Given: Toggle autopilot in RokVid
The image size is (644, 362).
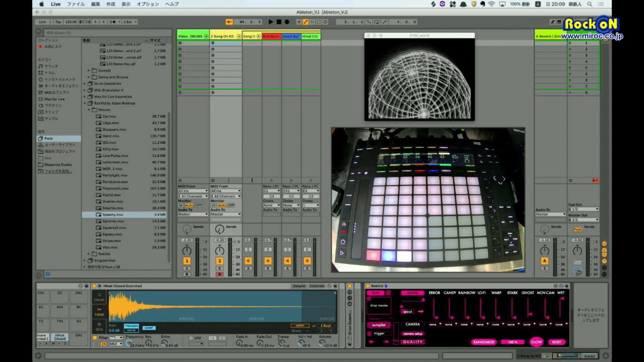Looking at the screenshot, I should point(378,325).
